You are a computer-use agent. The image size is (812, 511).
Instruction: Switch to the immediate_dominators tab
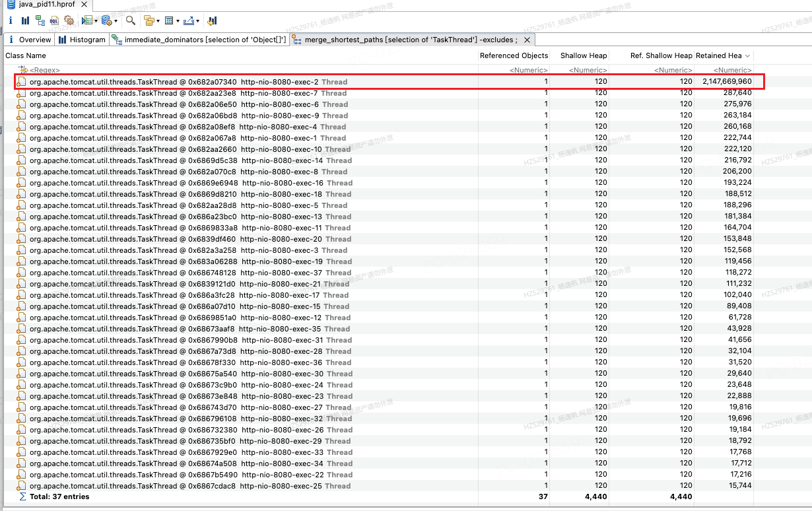pyautogui.click(x=200, y=40)
